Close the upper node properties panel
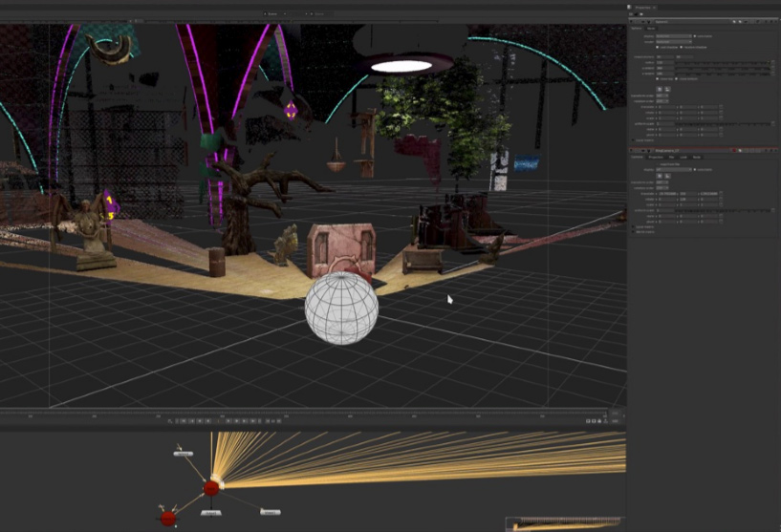This screenshot has height=532, width=781. click(x=775, y=20)
